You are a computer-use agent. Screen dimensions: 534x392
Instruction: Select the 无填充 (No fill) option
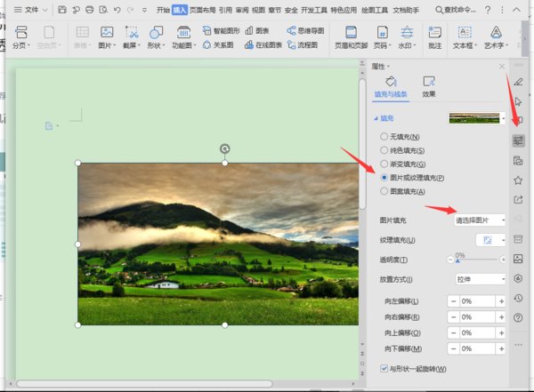click(384, 136)
